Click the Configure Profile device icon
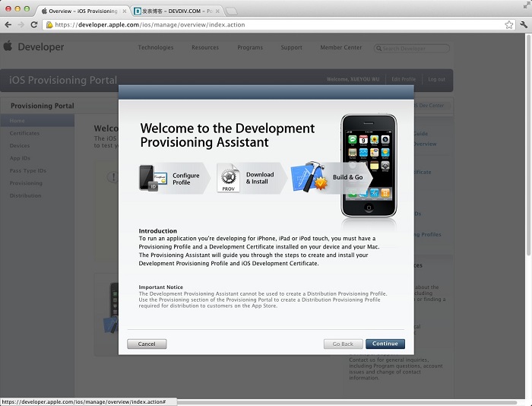Image resolution: width=532 pixels, height=406 pixels. tap(153, 178)
